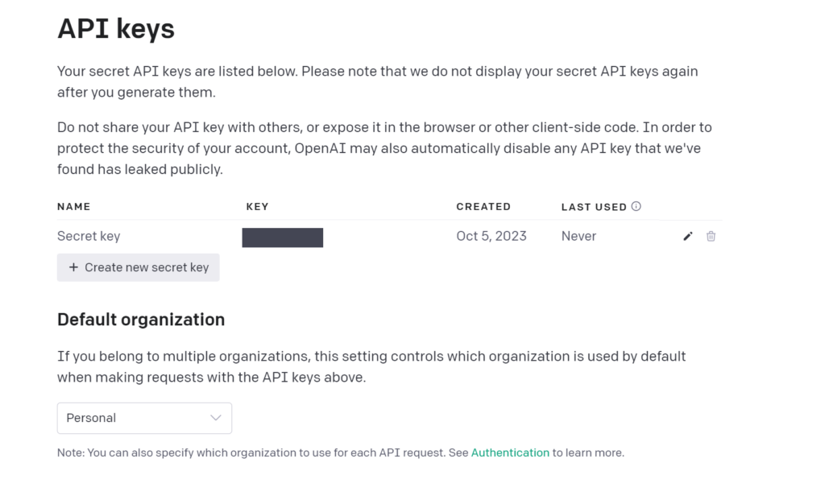Click the trash icon to delete Secret key

[711, 236]
